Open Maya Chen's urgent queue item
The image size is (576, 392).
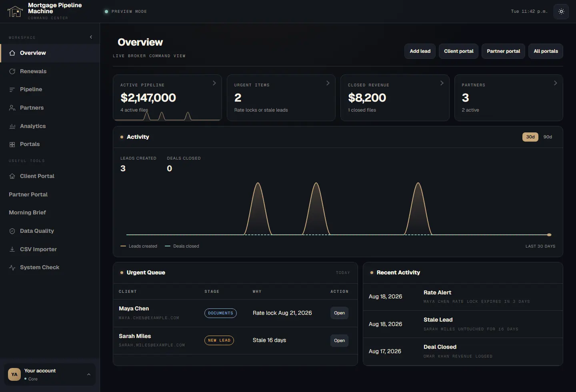tap(339, 313)
